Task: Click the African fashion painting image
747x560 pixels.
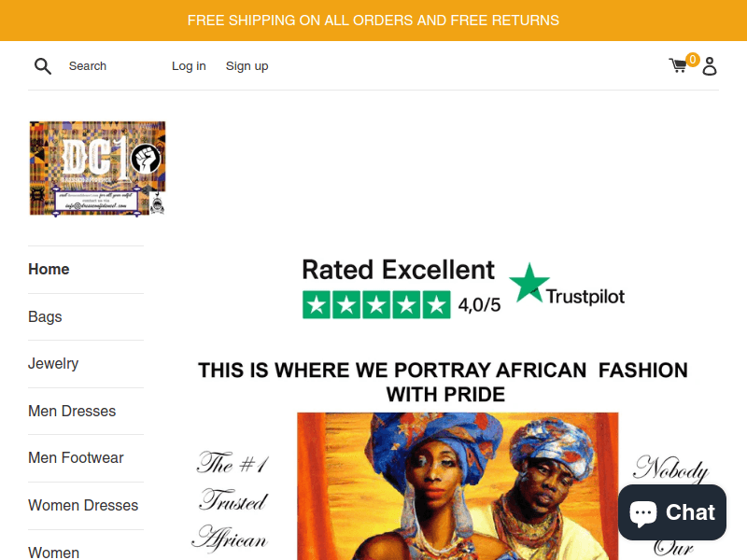Action: click(458, 486)
